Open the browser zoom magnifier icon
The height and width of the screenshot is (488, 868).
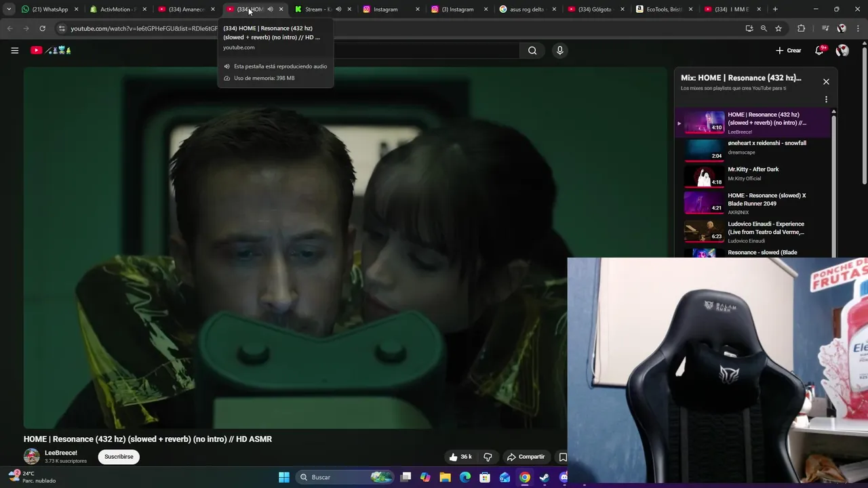[x=764, y=28]
